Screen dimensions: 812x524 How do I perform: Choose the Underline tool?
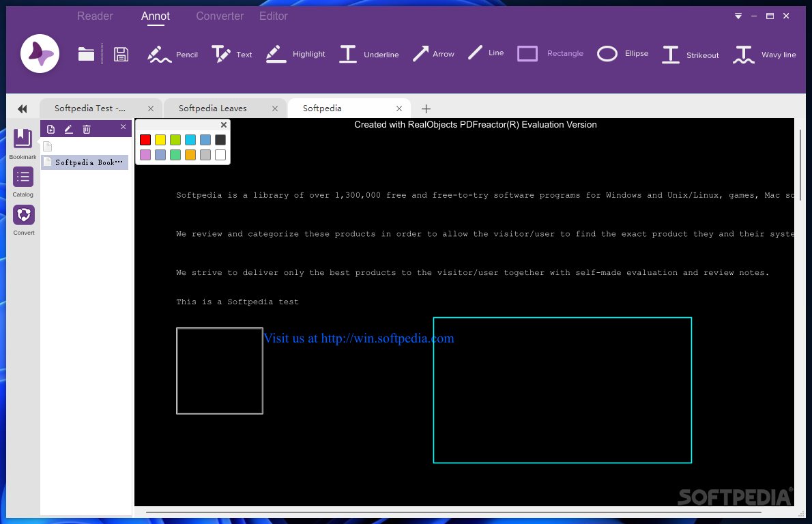pos(369,54)
